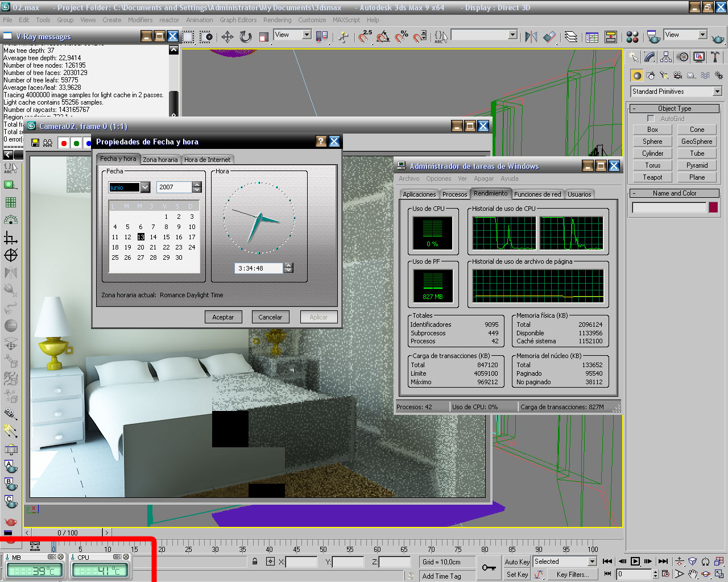The height and width of the screenshot is (582, 728).
Task: Toggle the red channel in render window
Action: (64, 143)
